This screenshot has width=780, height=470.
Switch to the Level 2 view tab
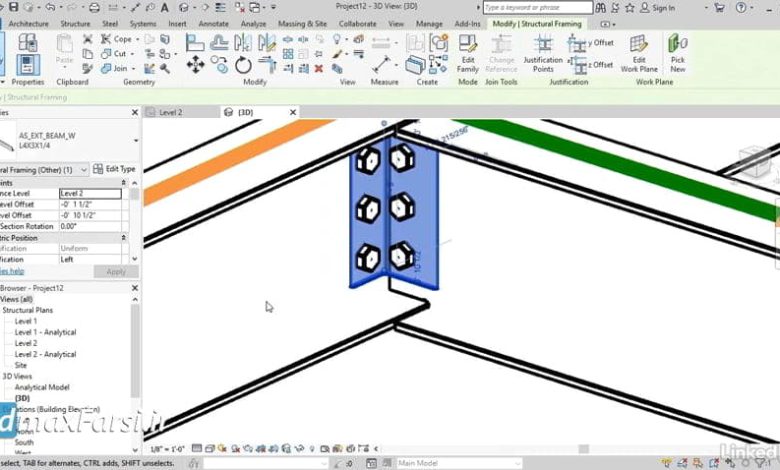(171, 112)
